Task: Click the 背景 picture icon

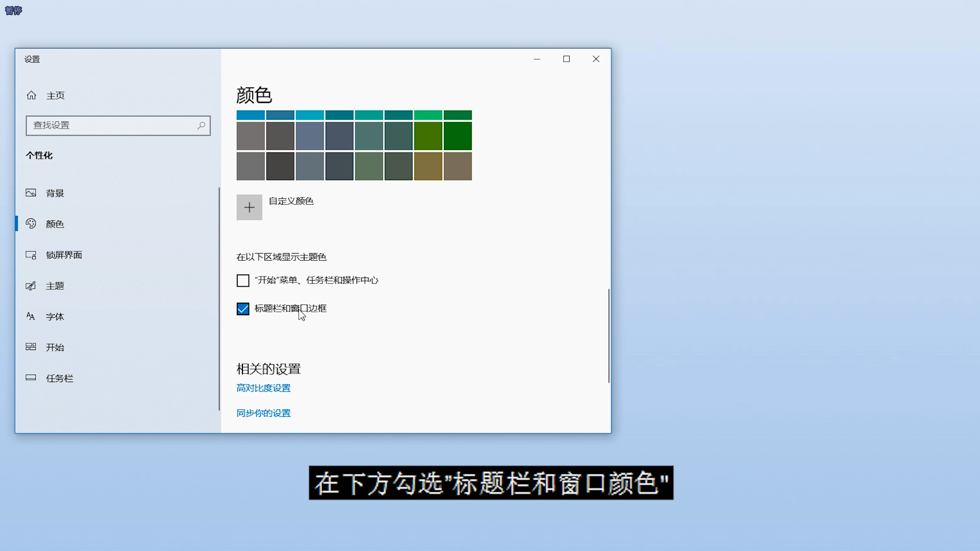Action: [31, 193]
